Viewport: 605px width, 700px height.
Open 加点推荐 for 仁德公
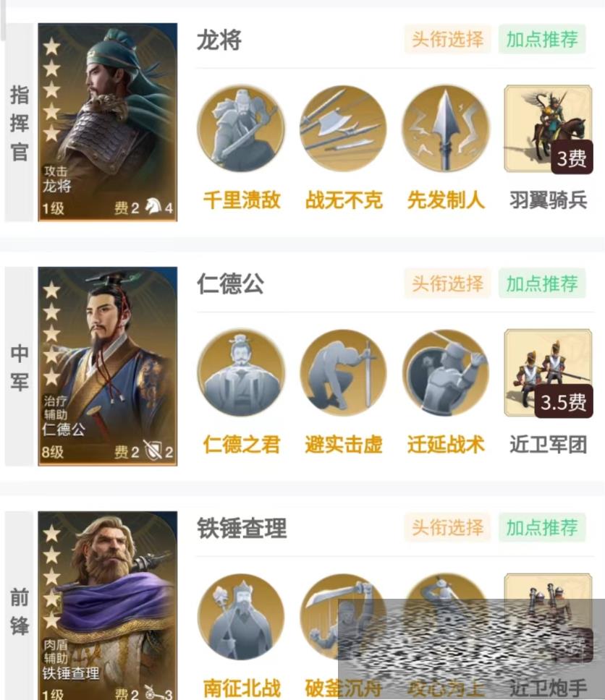click(542, 283)
